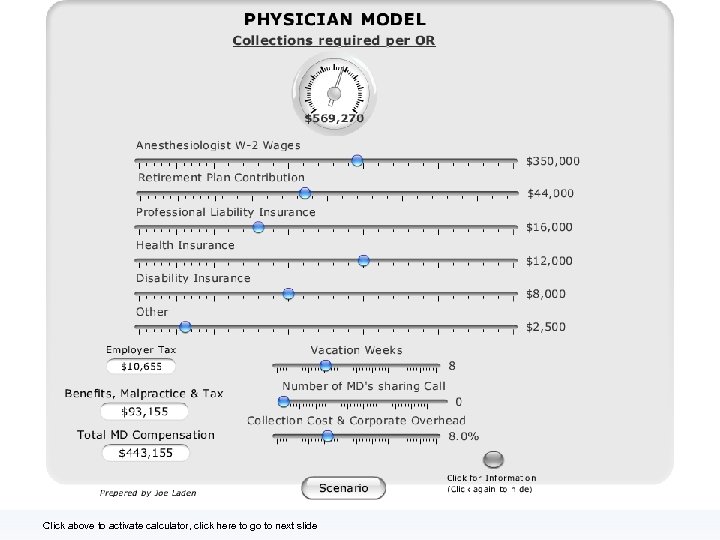Click the Vacation Weeks slider handle

tap(325, 365)
